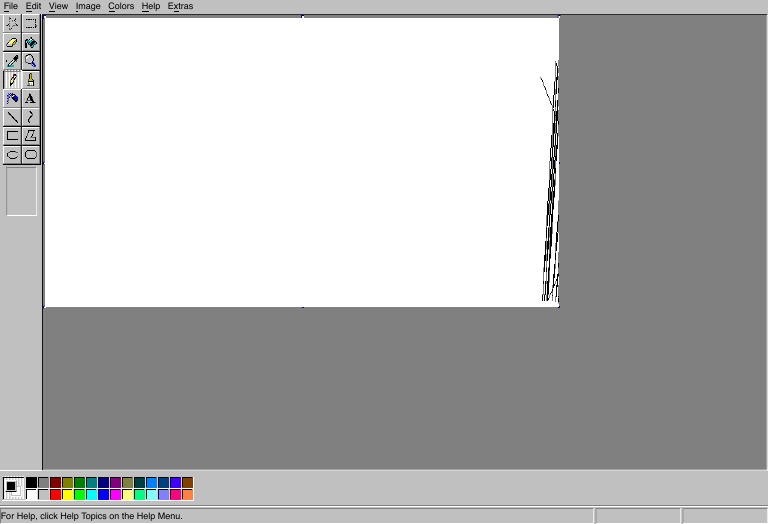Choose the pure blue swatch in bottom row
This screenshot has width=768, height=524.
coord(103,495)
